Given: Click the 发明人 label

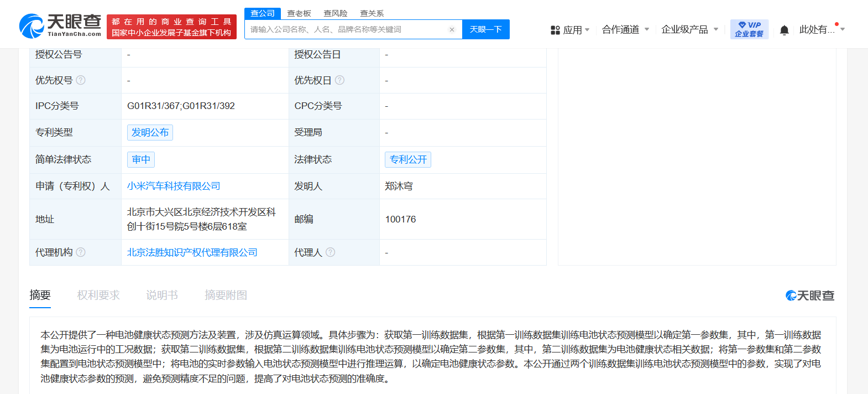Looking at the screenshot, I should tap(308, 186).
